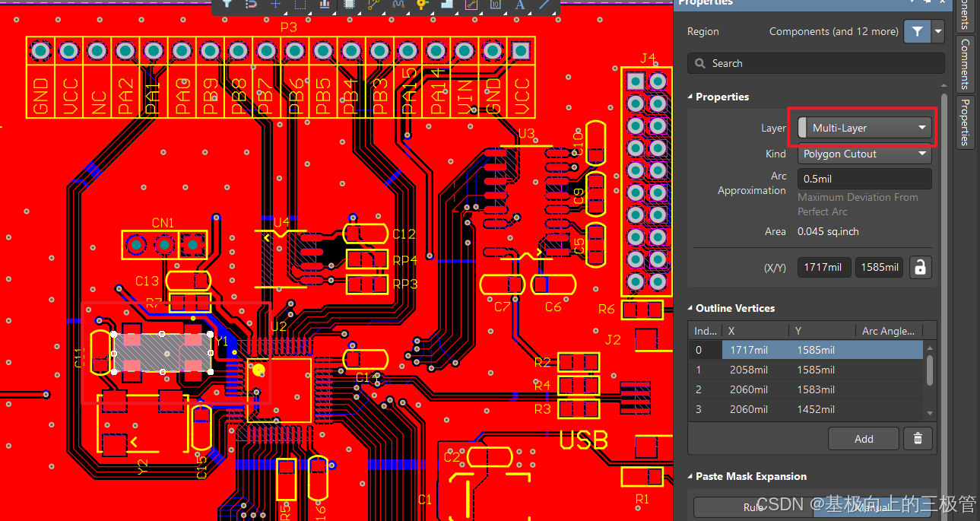Toggle the Properties panel selection filter button
Screen dimensions: 980x521
pos(918,31)
